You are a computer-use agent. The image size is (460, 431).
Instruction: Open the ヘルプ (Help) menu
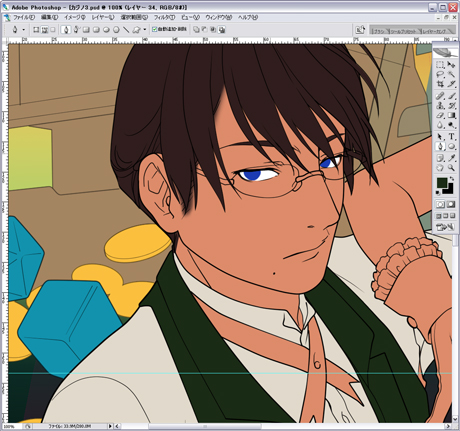(x=248, y=17)
